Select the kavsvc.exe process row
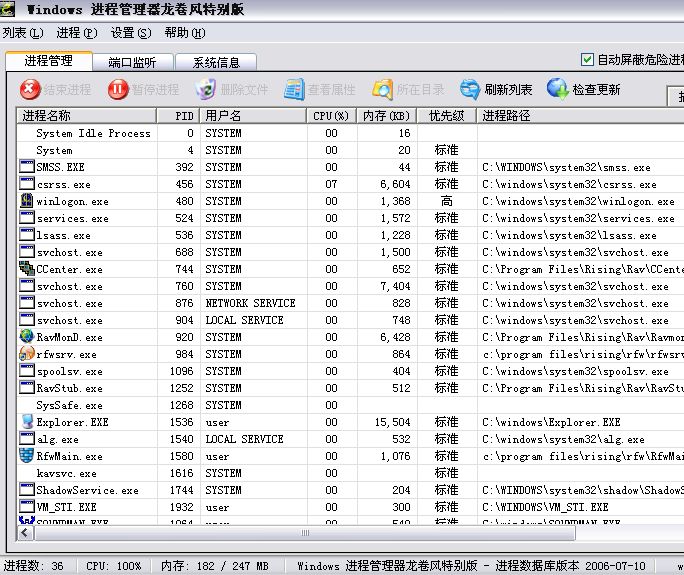Screen dimensions: 684x575 [350, 473]
